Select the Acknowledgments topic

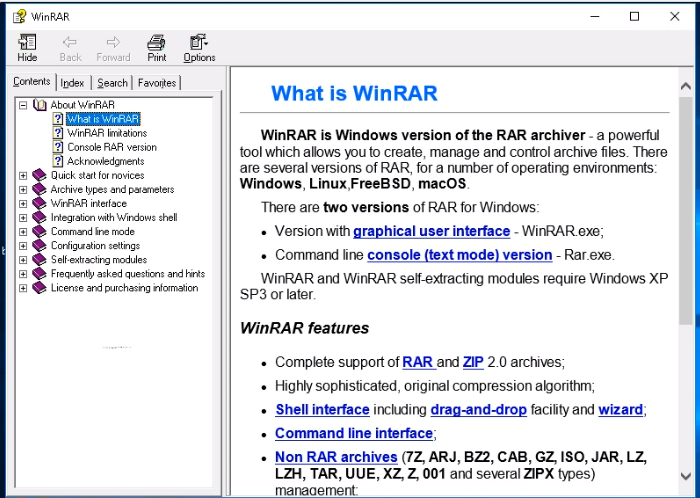(x=105, y=161)
